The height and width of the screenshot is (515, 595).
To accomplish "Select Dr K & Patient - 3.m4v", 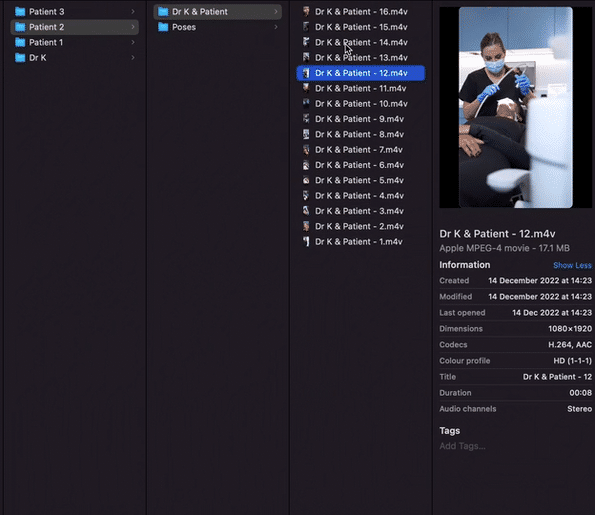I will (360, 211).
